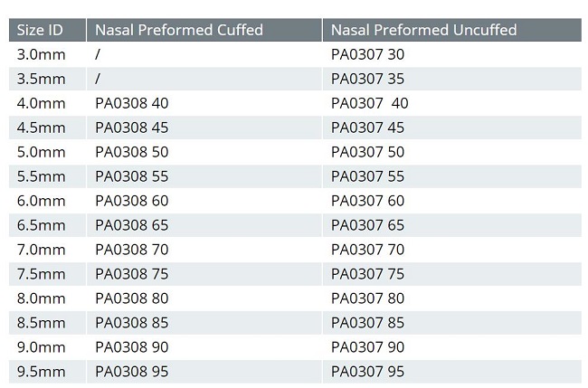Click cuffed code PA0308 95
588x388 pixels.
(132, 372)
